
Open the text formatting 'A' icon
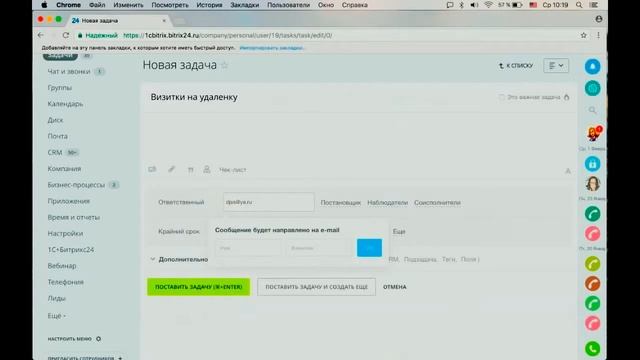click(568, 171)
